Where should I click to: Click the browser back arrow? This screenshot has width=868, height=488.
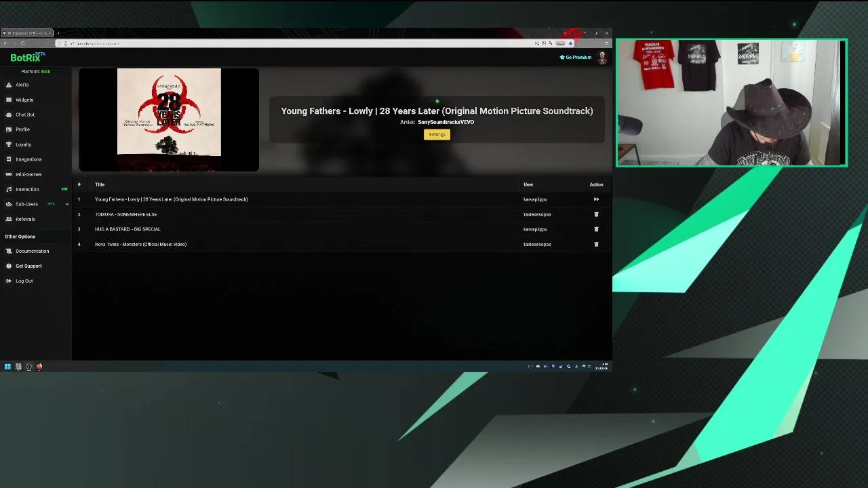pyautogui.click(x=5, y=43)
